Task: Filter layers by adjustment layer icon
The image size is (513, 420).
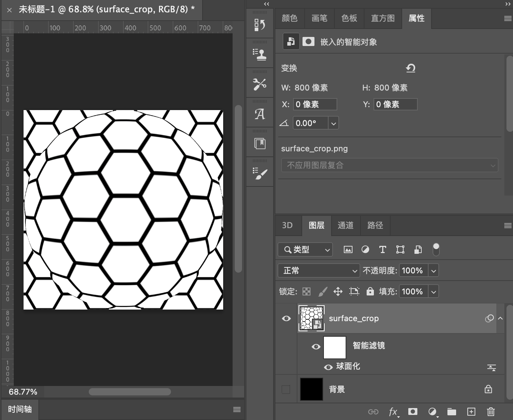Action: [365, 249]
